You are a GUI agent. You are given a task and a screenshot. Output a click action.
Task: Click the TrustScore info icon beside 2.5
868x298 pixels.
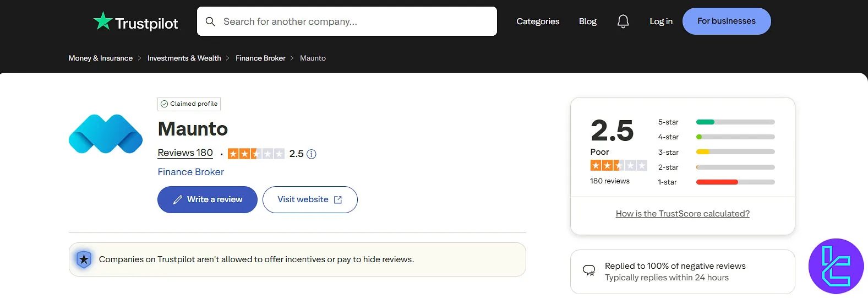[x=312, y=154]
